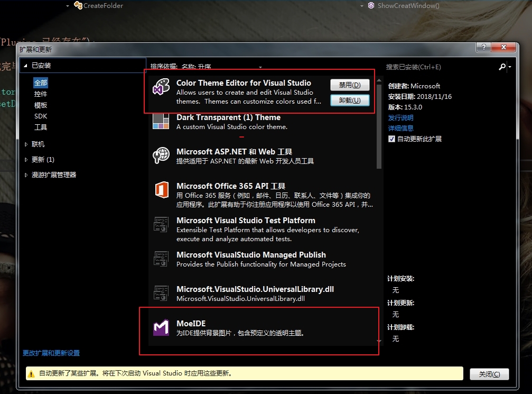Click the search magnifier icon

(x=502, y=67)
